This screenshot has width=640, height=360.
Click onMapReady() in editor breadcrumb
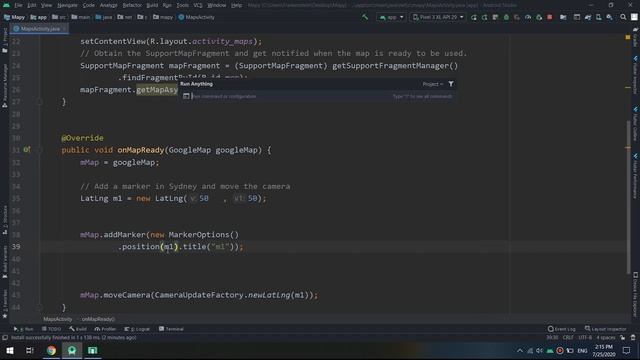pos(98,319)
